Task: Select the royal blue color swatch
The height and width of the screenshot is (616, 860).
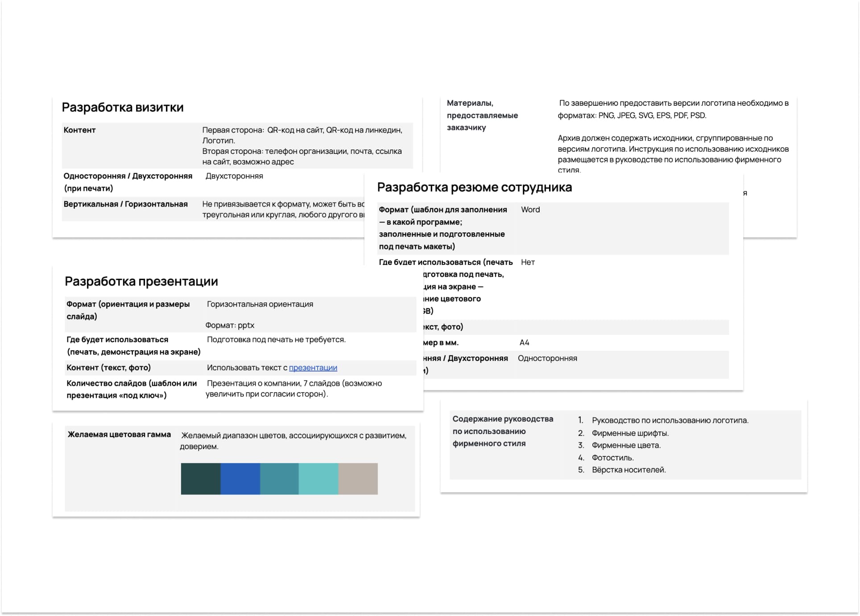Action: pos(240,479)
